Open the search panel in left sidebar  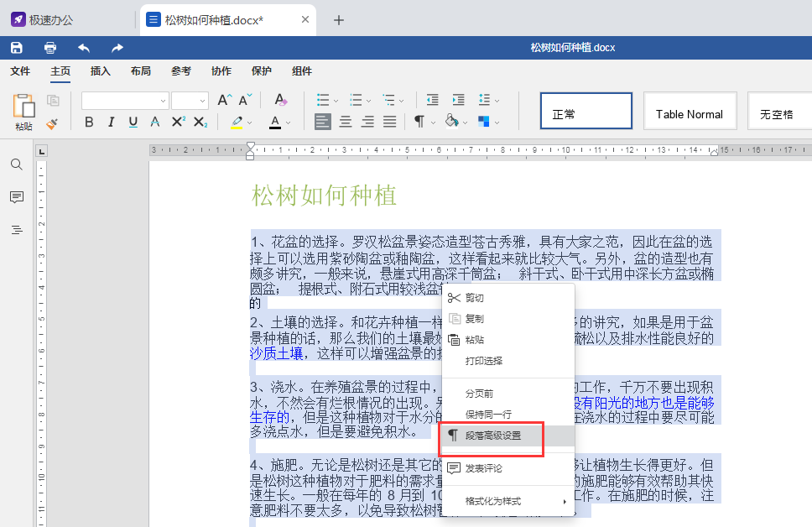(17, 164)
